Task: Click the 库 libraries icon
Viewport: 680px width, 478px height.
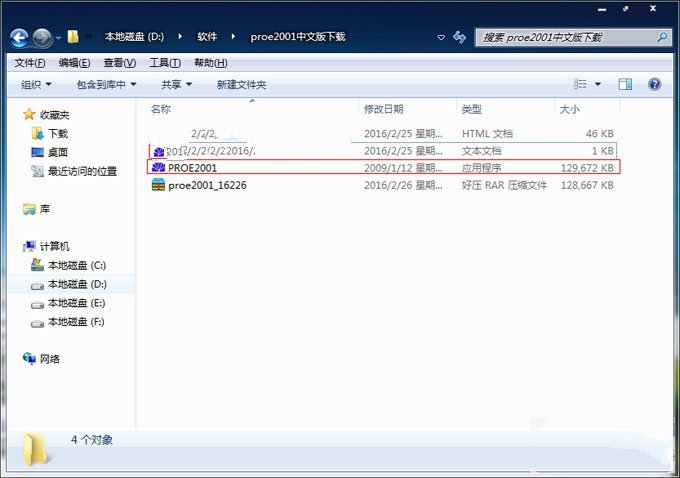Action: [29, 209]
